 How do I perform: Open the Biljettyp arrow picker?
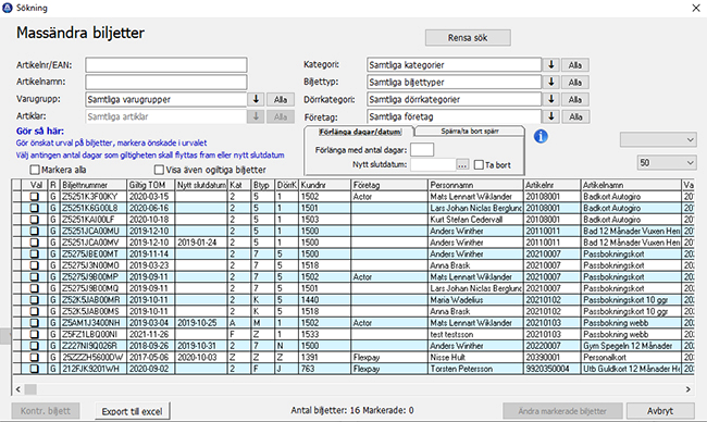(x=551, y=82)
